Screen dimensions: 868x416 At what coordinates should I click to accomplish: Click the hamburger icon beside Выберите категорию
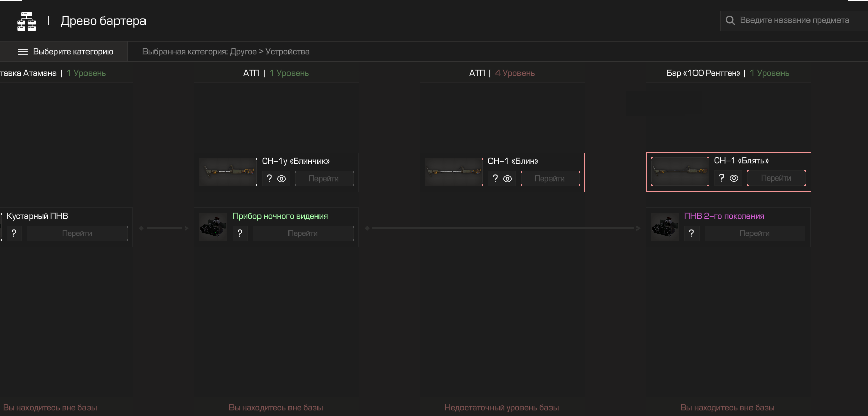point(23,52)
